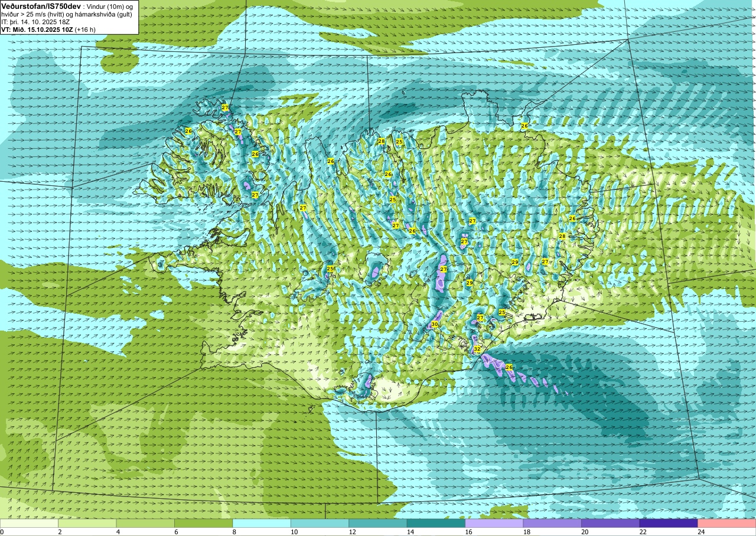The height and width of the screenshot is (536, 756).
Task: Click the legend tick label '12'
Action: click(352, 532)
